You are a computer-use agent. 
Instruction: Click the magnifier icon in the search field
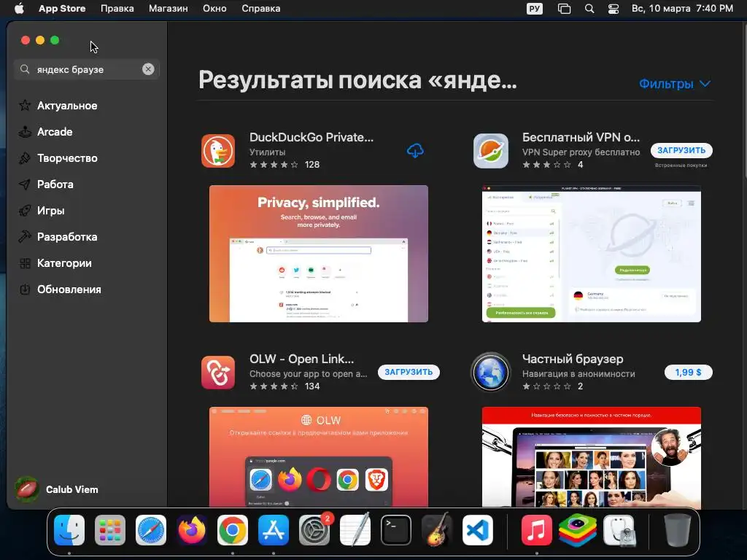point(25,69)
